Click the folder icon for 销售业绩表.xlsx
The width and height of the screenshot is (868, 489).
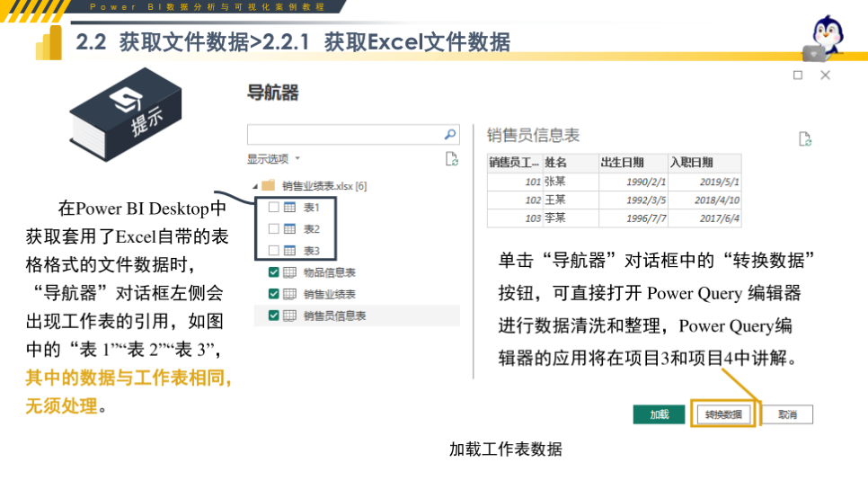pos(269,185)
